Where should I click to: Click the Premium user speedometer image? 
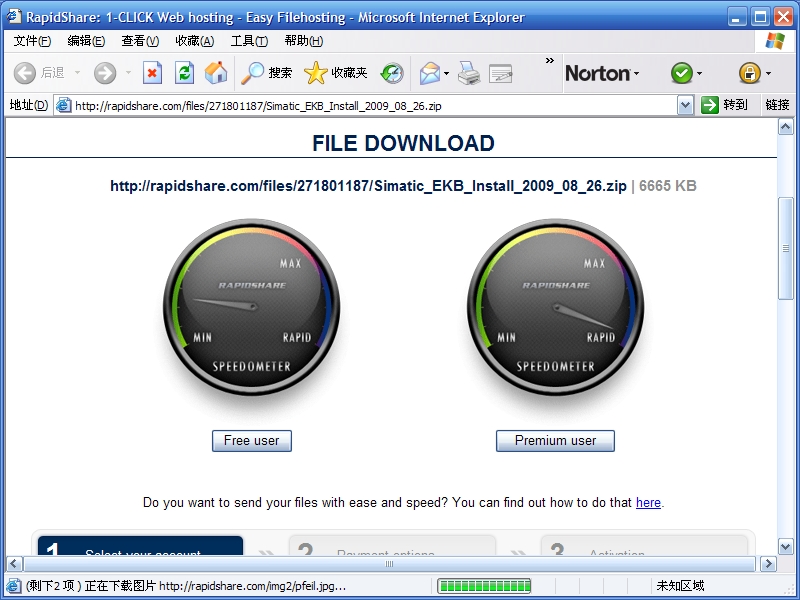[x=556, y=308]
